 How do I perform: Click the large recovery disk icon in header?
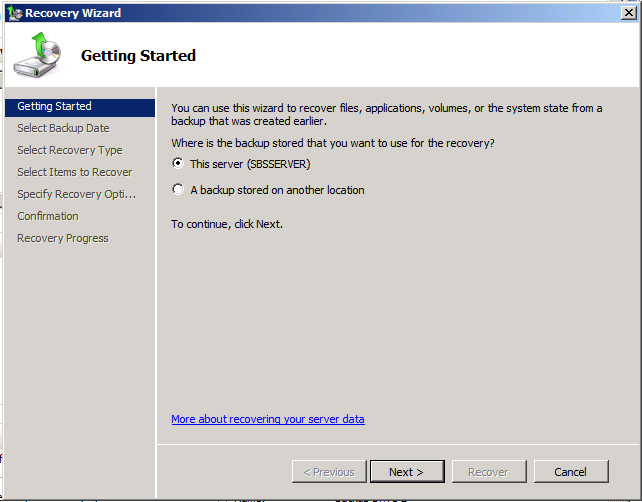[37, 56]
